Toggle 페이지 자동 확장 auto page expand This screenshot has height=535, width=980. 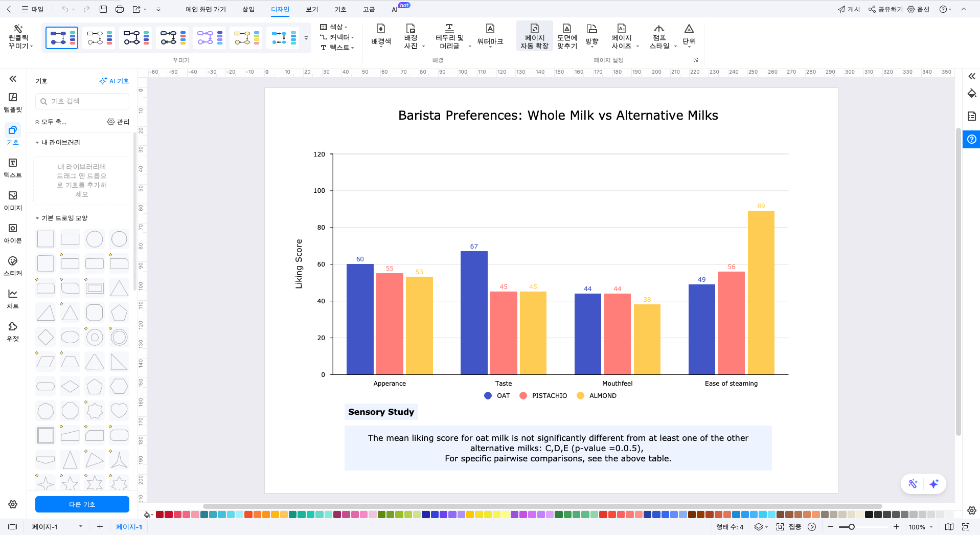tap(534, 36)
